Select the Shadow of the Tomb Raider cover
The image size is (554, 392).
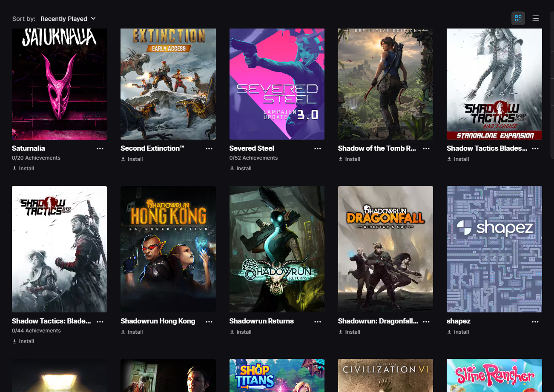(x=385, y=84)
